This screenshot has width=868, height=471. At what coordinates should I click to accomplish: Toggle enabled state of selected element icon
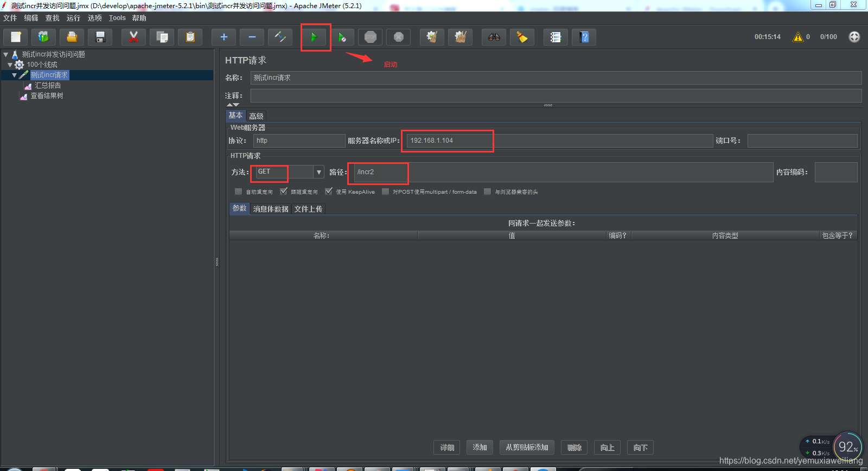[280, 37]
